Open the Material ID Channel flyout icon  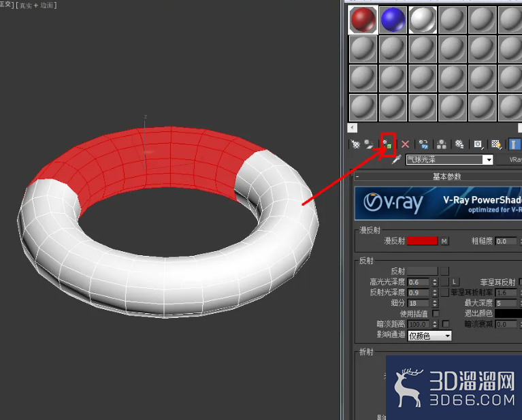[x=478, y=144]
